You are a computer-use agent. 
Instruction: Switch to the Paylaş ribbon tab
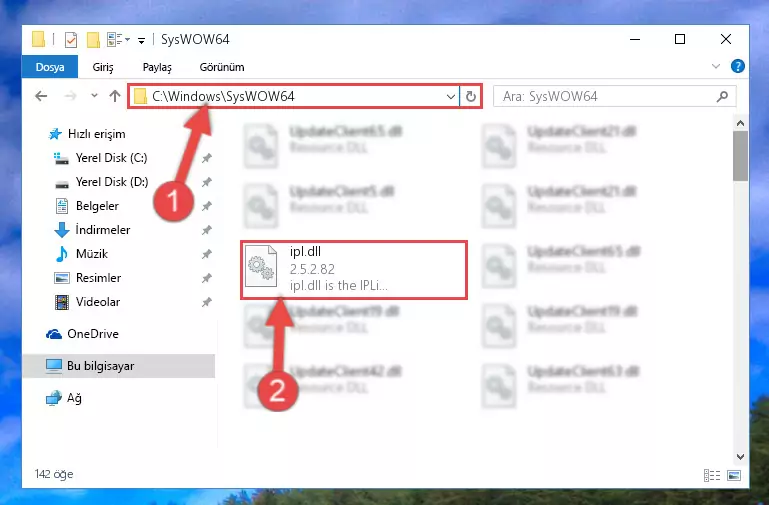pos(157,67)
